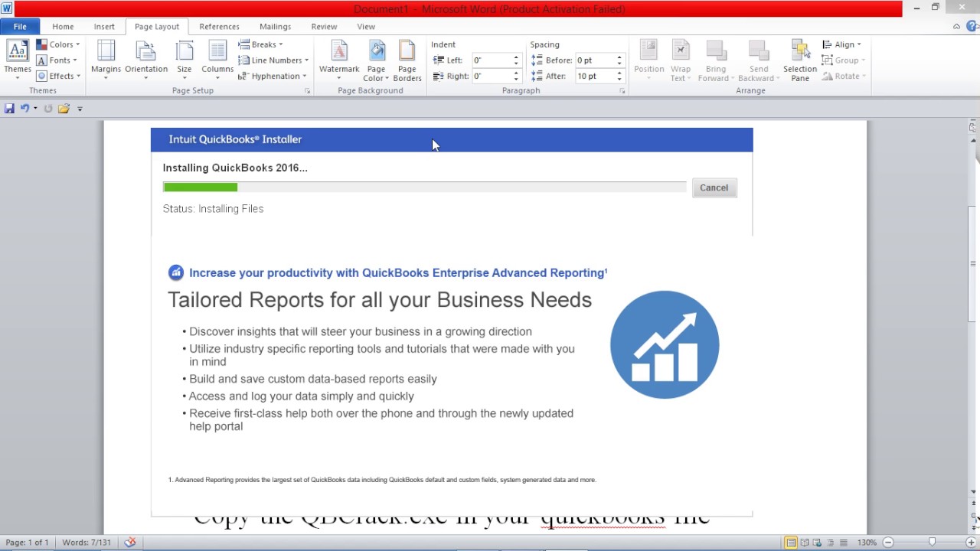Image resolution: width=980 pixels, height=551 pixels.
Task: Switch to Outline view icon
Action: tap(830, 543)
